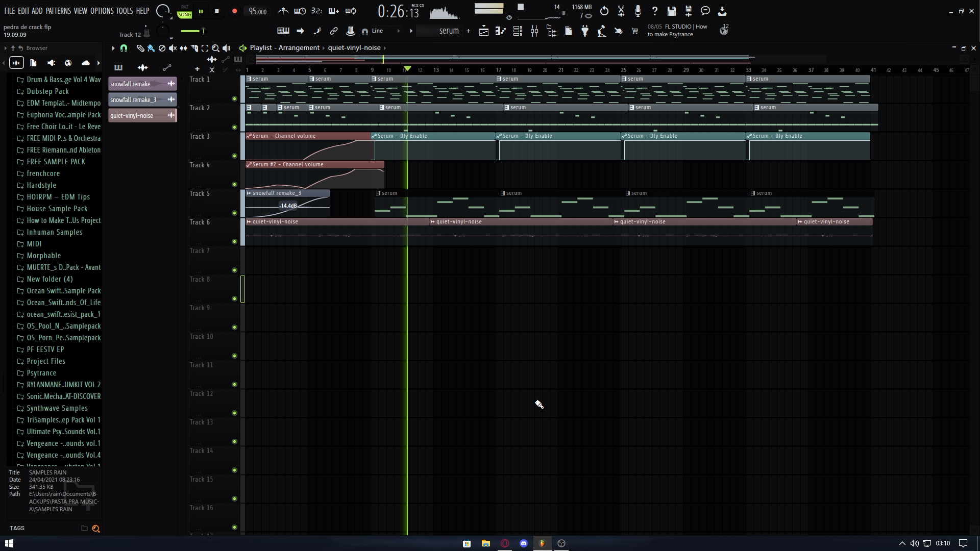Open File Explorer in Windows taskbar
980x551 pixels.
point(485,543)
